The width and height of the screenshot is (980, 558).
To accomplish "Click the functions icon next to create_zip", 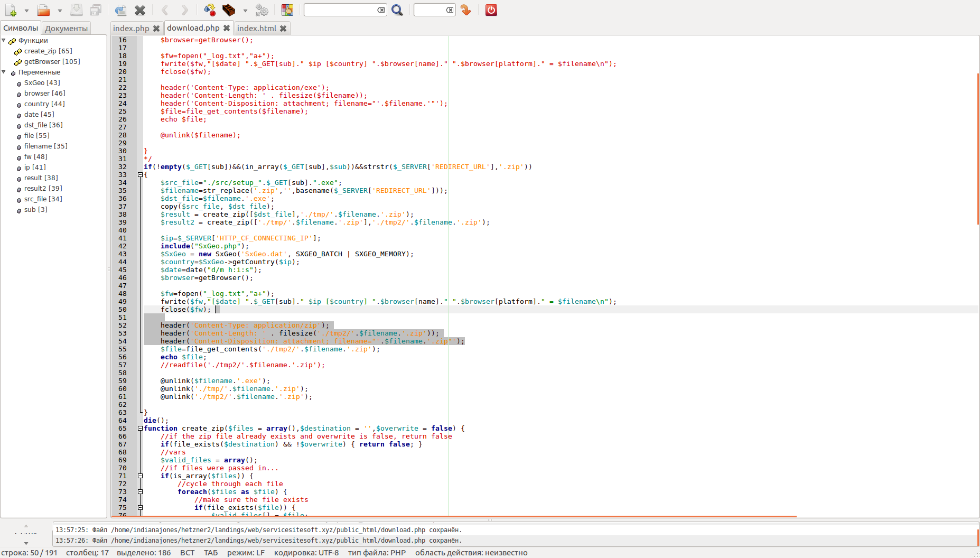I will 18,52.
